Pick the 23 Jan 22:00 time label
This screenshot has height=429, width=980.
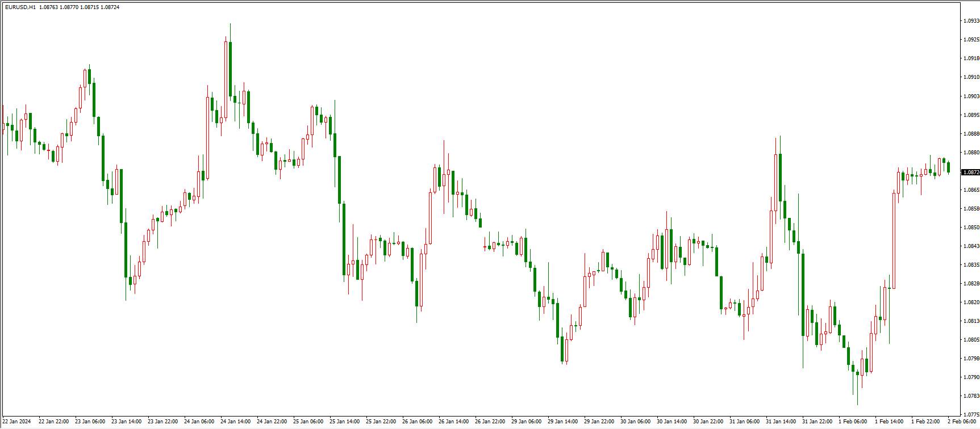[x=163, y=421]
